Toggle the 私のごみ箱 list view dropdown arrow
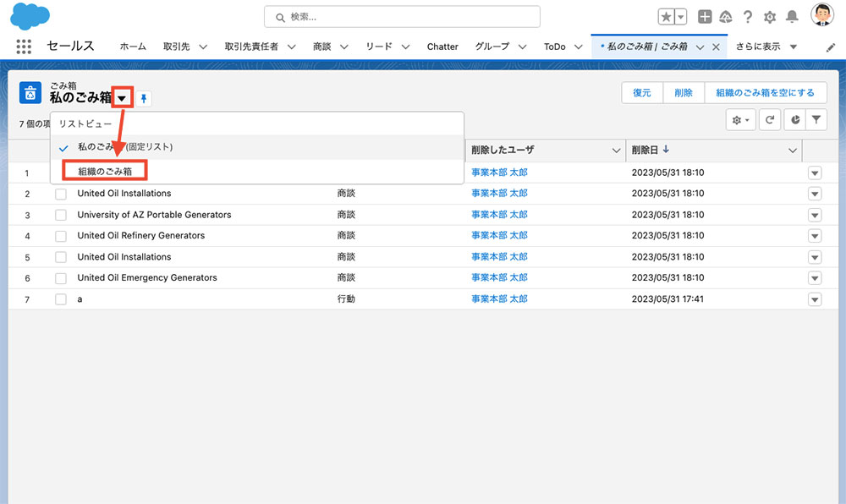Viewport: 846px width, 504px height. [122, 98]
